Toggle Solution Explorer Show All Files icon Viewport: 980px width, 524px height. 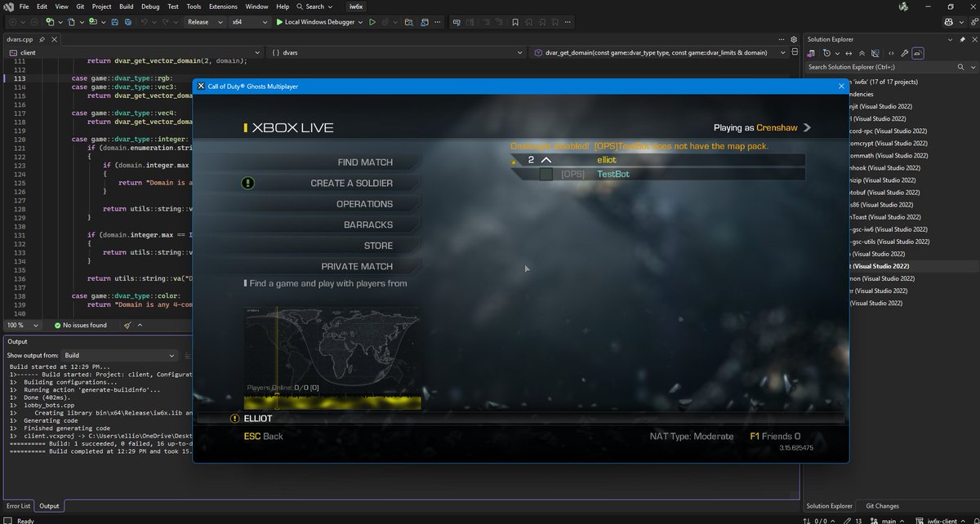pos(875,53)
